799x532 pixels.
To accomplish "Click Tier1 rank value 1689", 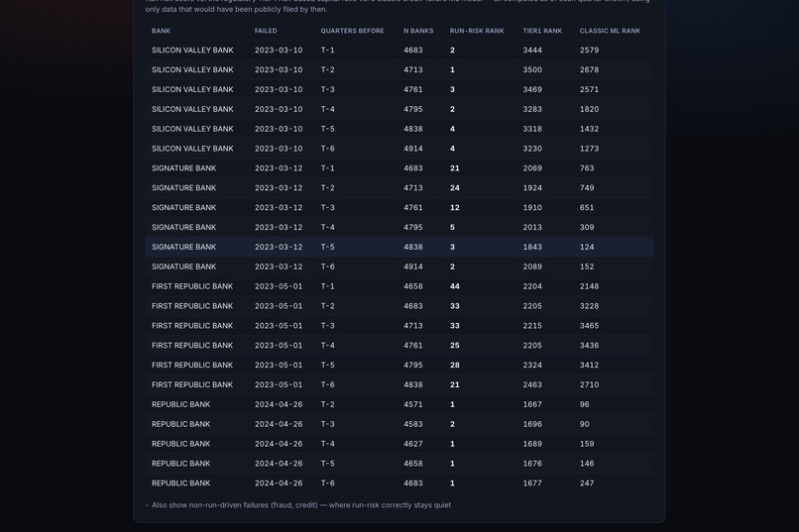I will [532, 444].
